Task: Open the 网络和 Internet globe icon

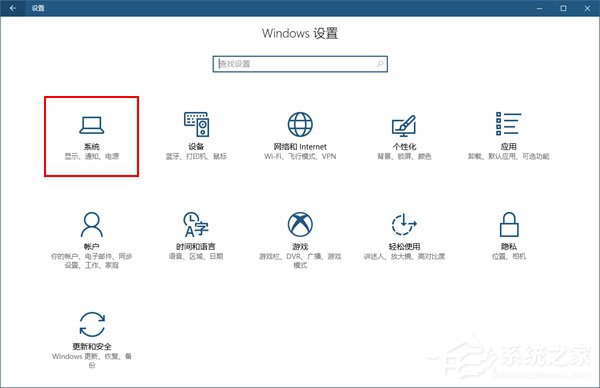Action: (300, 124)
